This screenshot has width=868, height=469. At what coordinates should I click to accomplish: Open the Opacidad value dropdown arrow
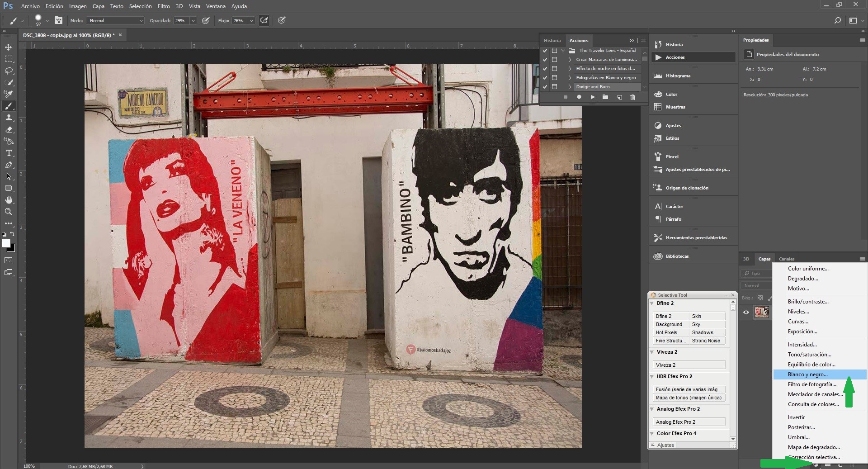point(193,21)
